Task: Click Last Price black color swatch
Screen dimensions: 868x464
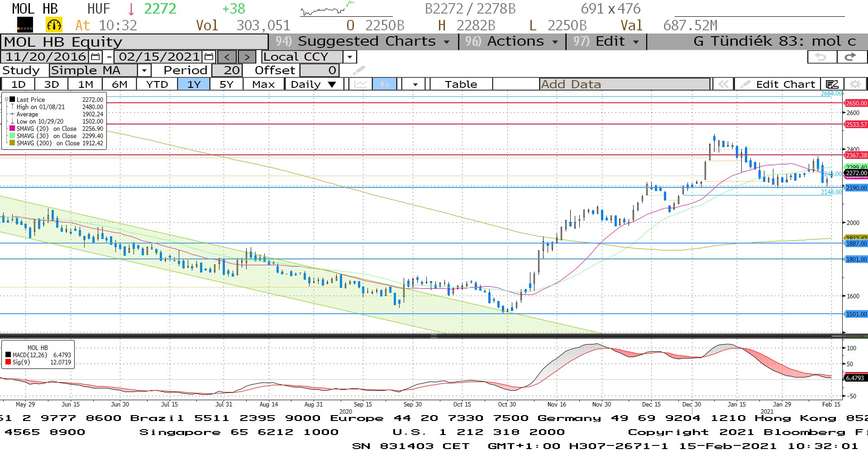Action: [12, 100]
